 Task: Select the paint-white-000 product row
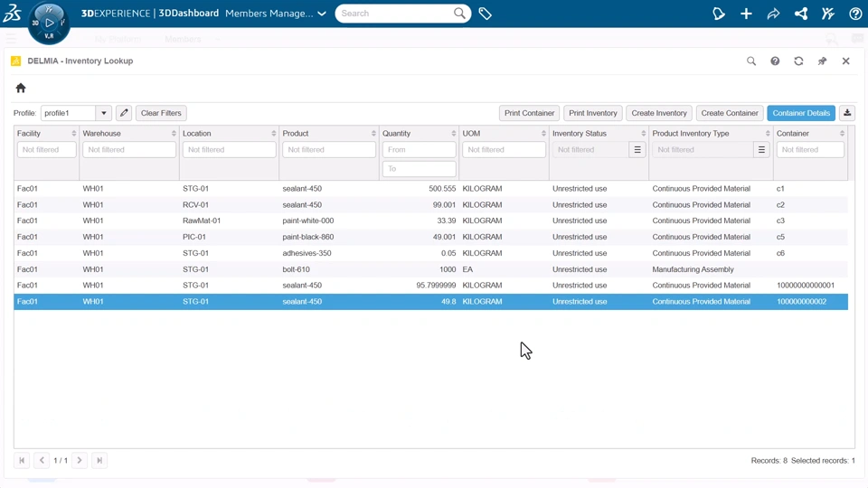(430, 221)
